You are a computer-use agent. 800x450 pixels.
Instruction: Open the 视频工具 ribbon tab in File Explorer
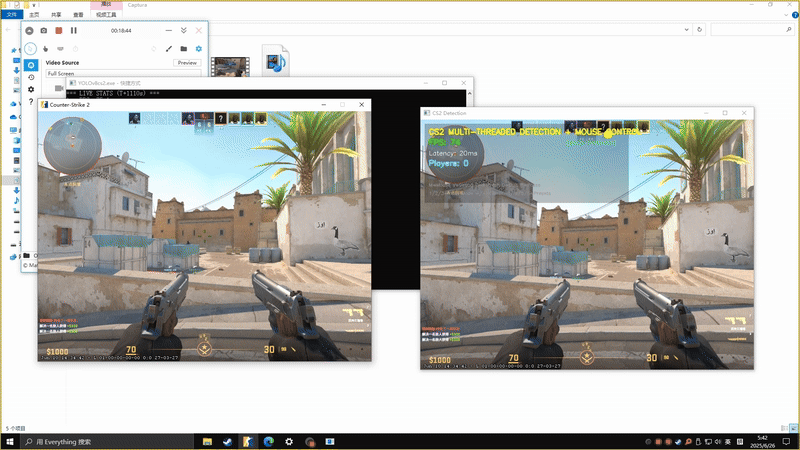(106, 15)
